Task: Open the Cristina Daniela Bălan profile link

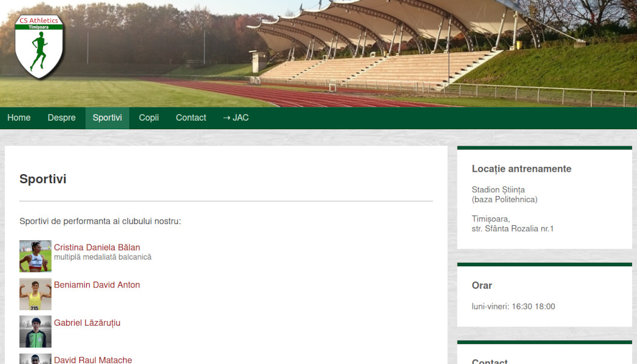Action: pos(97,248)
